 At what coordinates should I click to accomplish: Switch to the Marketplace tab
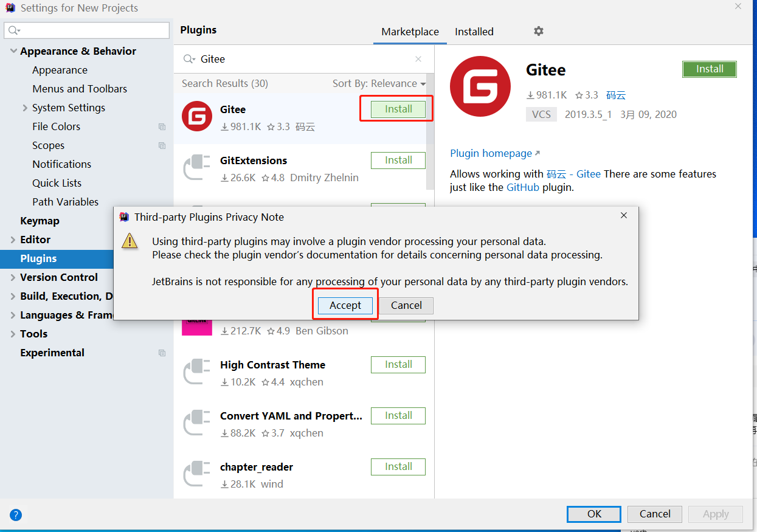410,32
